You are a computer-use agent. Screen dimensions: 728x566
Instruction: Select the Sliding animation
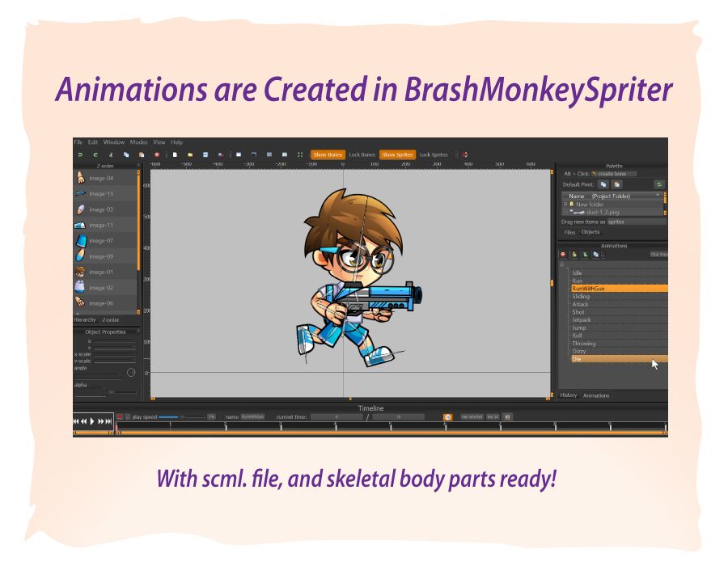tap(620, 297)
